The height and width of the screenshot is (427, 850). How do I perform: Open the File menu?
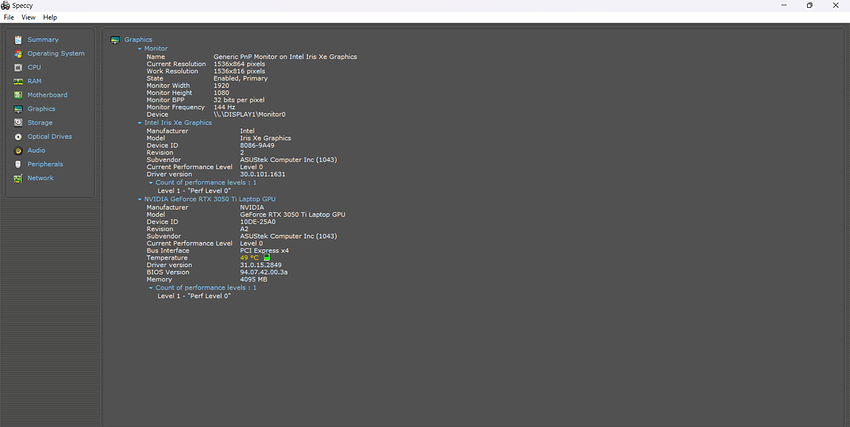point(9,17)
